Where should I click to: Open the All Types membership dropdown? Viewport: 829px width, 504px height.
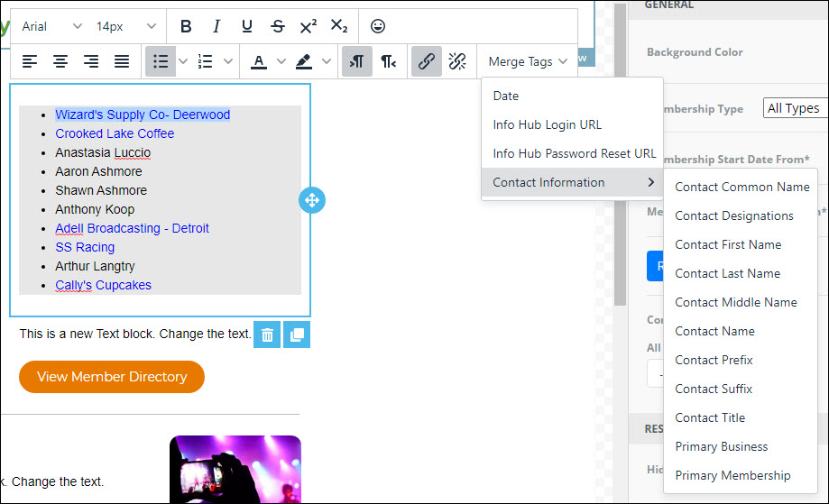pos(795,108)
